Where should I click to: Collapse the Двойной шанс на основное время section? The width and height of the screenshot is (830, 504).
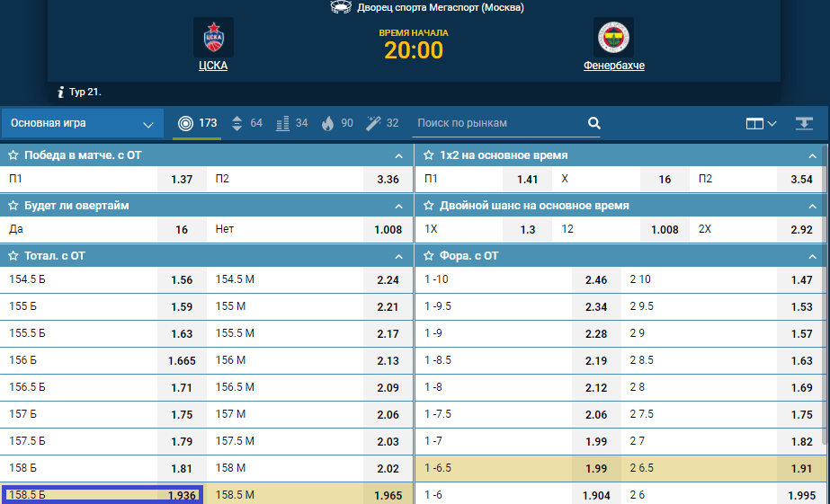click(x=812, y=207)
